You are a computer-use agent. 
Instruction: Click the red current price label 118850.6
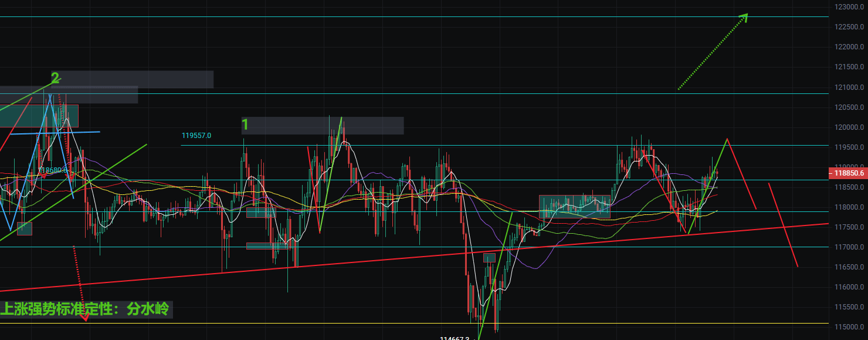[x=849, y=173]
